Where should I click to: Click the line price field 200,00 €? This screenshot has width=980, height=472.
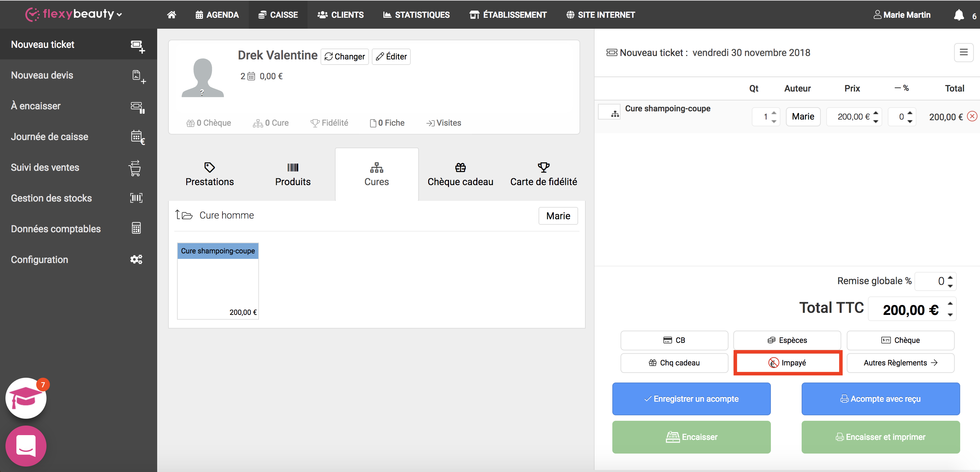click(854, 116)
